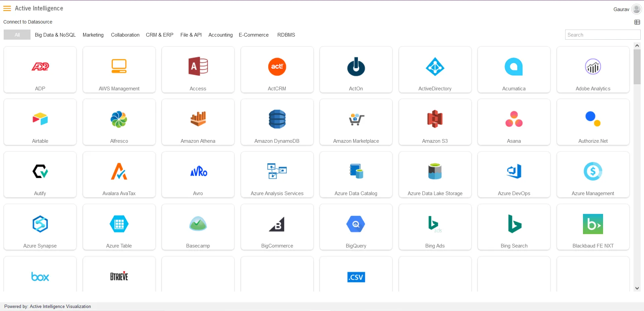Image resolution: width=644 pixels, height=311 pixels.
Task: Click the Azure Management dollar icon
Action: tap(593, 171)
